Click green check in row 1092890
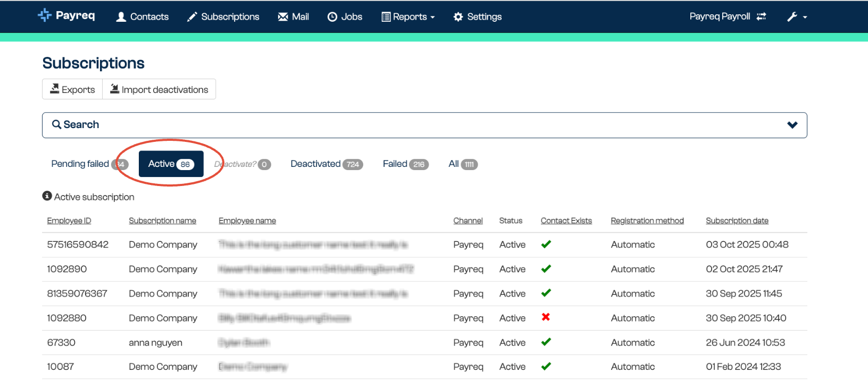This screenshot has height=380, width=868. (546, 268)
